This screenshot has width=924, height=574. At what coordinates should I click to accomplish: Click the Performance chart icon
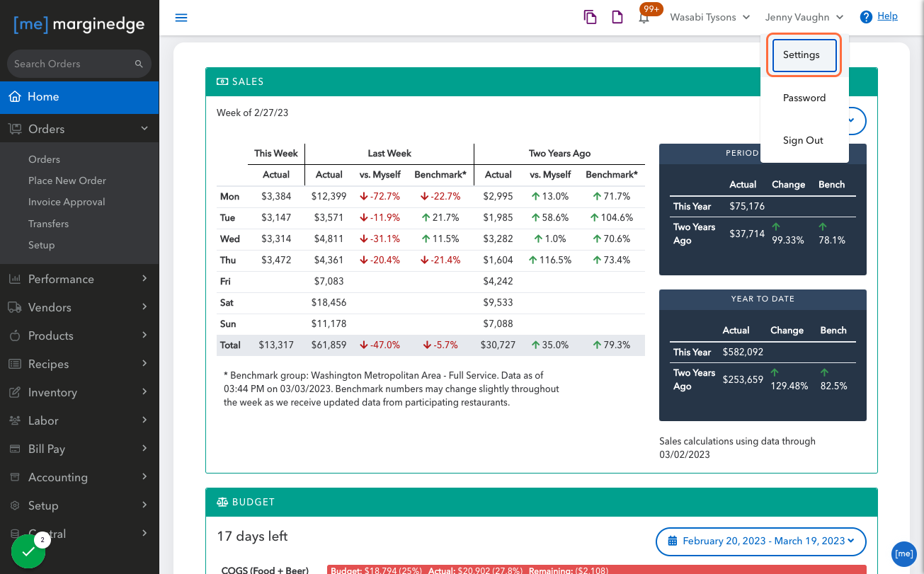15,279
